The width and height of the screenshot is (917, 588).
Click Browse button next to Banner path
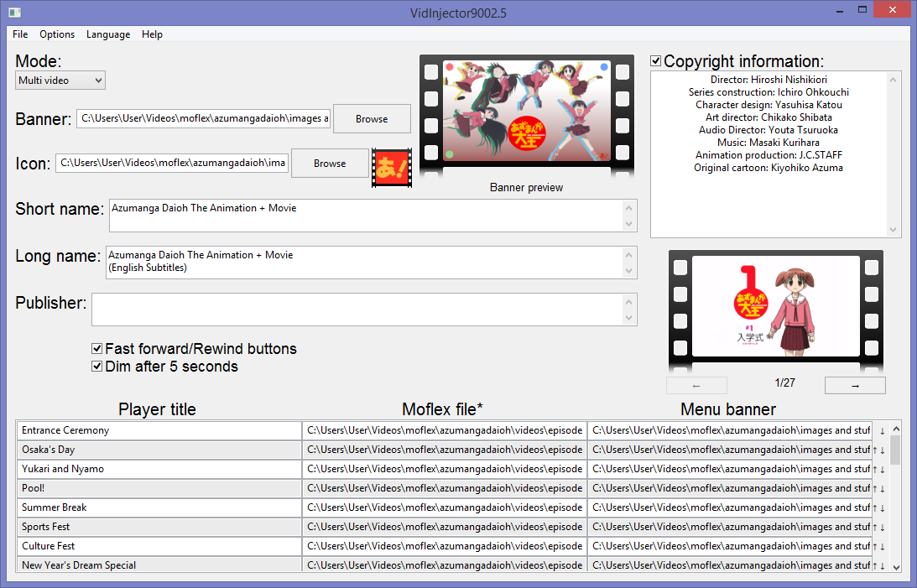[x=372, y=119]
